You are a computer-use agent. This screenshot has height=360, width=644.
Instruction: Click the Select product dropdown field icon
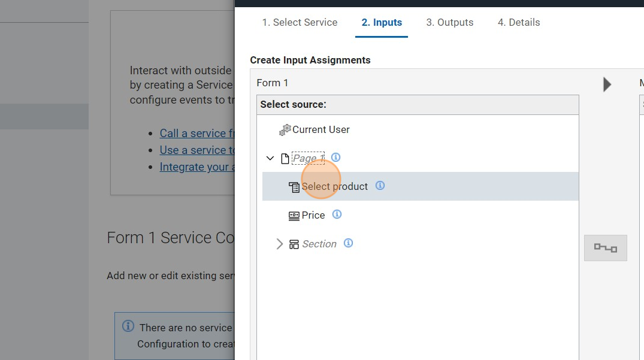pyautogui.click(x=294, y=187)
